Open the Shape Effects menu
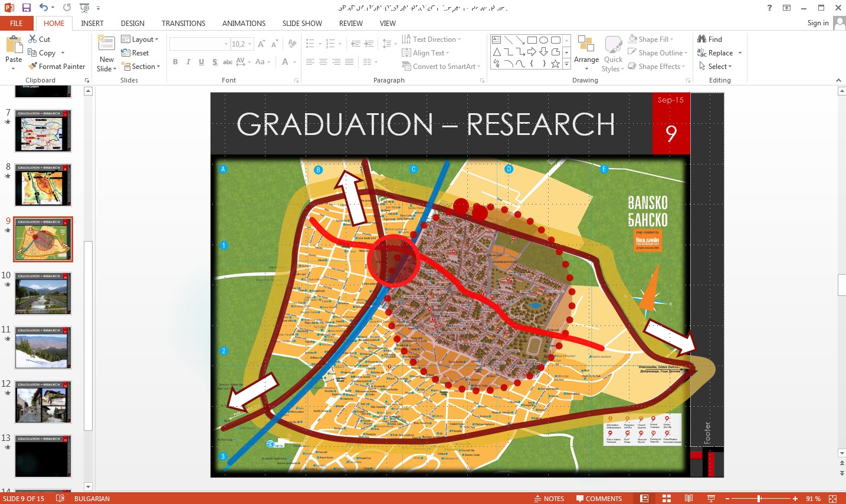Viewport: 846px width, 504px height. (x=656, y=67)
